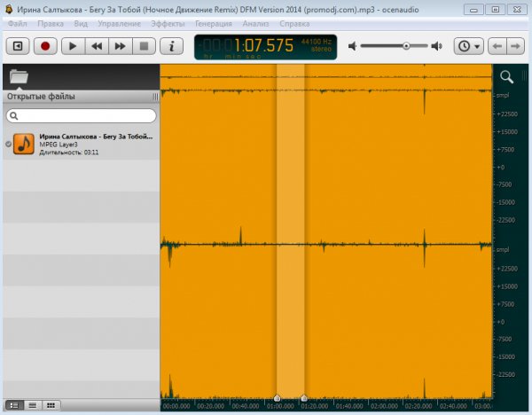Click the Длительность: 03:11 text
This screenshot has width=532, height=415.
[x=69, y=153]
